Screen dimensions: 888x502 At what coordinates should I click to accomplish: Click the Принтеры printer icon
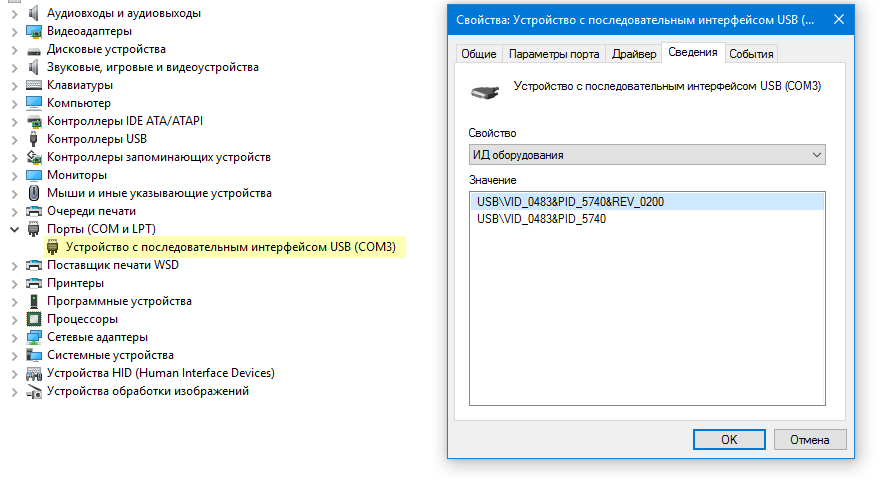click(x=34, y=283)
